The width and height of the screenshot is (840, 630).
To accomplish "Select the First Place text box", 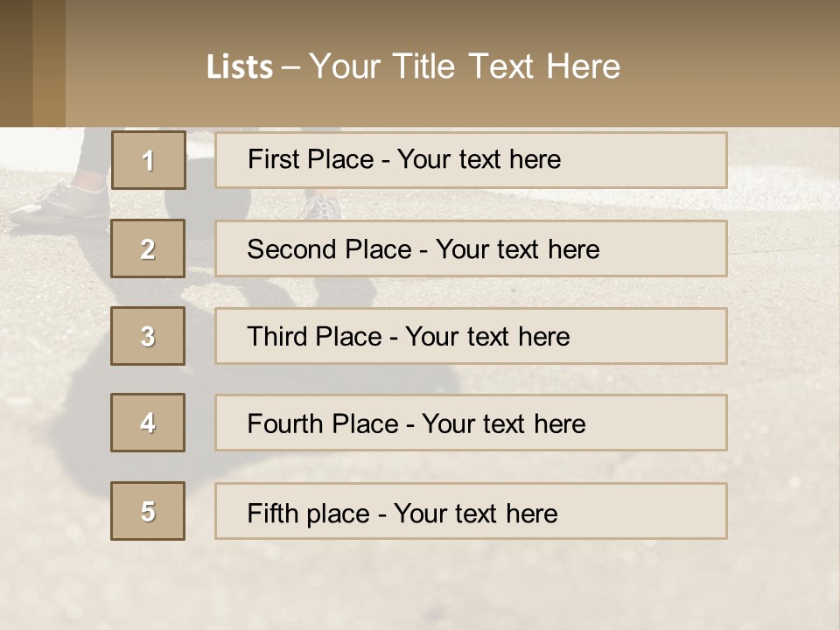I will tap(471, 160).
